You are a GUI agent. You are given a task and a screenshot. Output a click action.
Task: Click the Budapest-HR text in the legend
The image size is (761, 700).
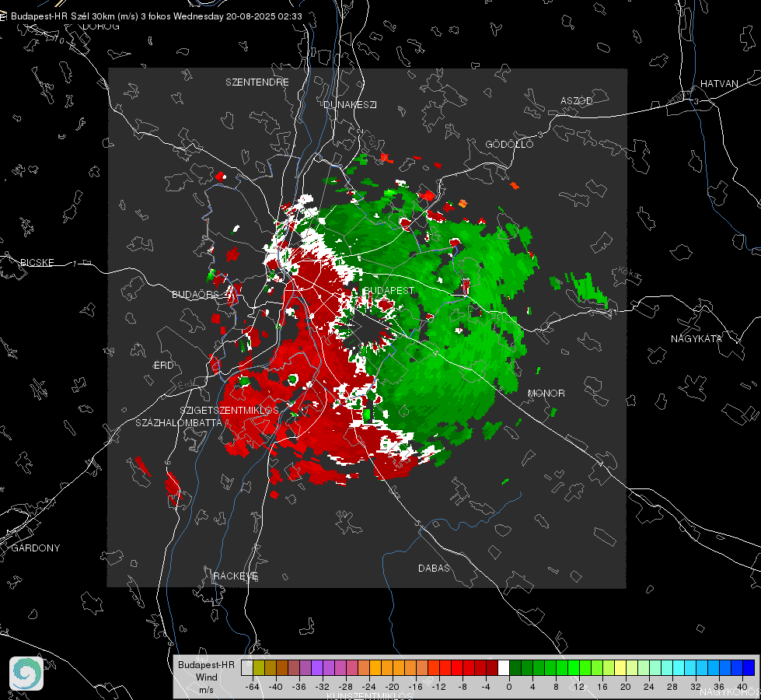206,665
